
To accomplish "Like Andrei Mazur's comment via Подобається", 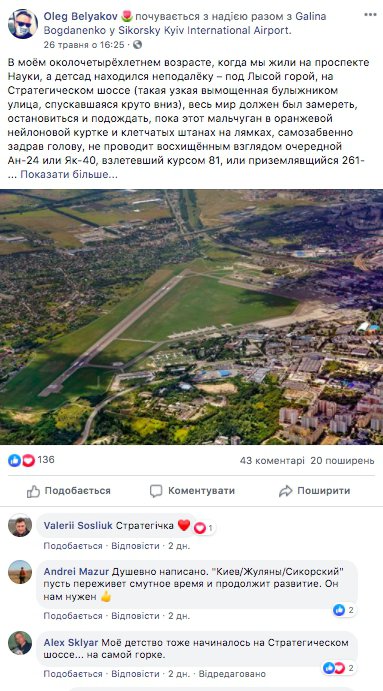I will click(73, 616).
